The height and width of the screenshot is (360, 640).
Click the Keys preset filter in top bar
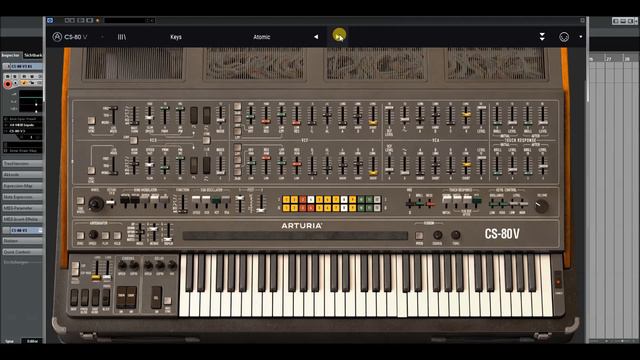coord(176,37)
